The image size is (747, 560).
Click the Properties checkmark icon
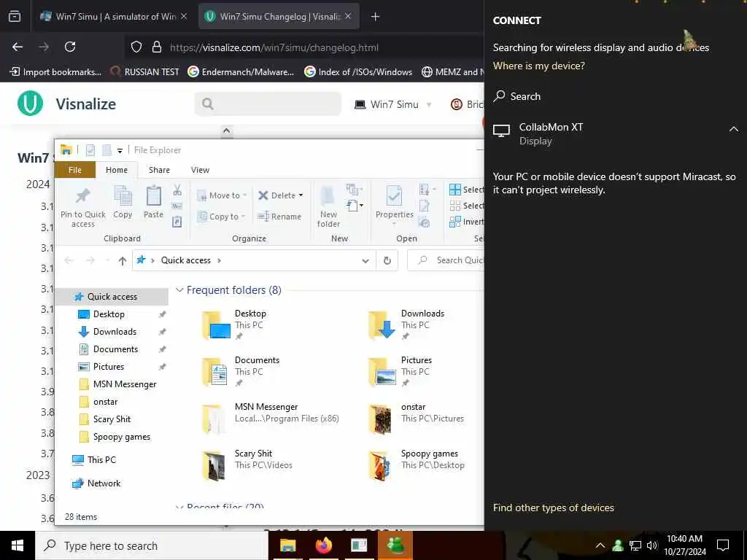click(394, 197)
